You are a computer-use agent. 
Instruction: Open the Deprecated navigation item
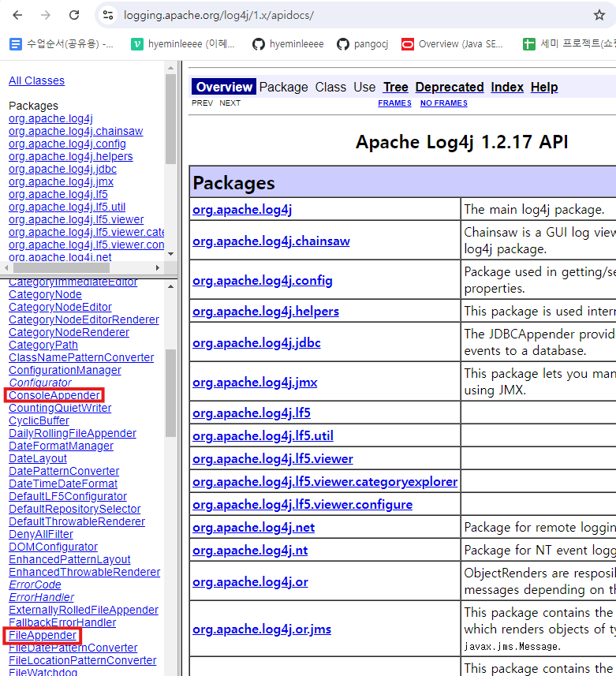449,87
